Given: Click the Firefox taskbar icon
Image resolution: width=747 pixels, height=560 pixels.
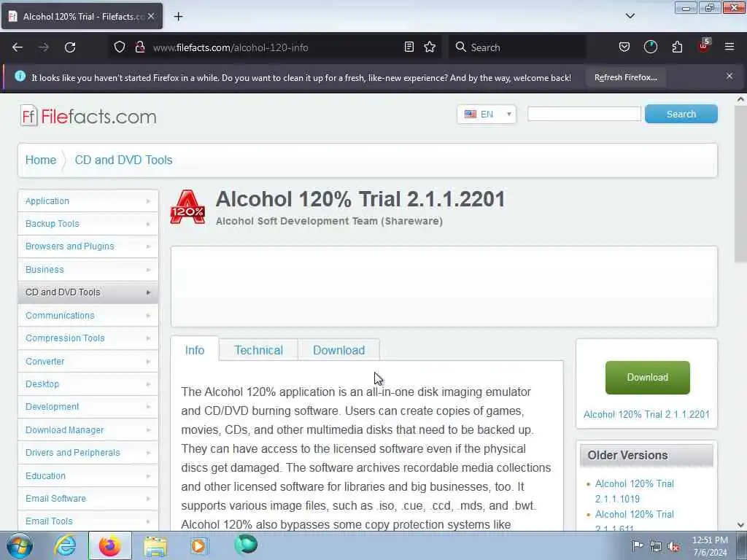Looking at the screenshot, I should click(110, 545).
